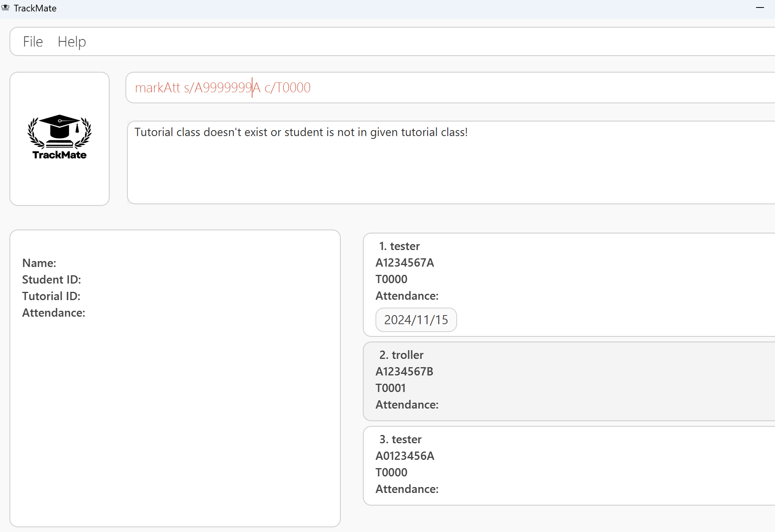Click student ID A0123456A text
The width and height of the screenshot is (775, 532).
click(405, 456)
